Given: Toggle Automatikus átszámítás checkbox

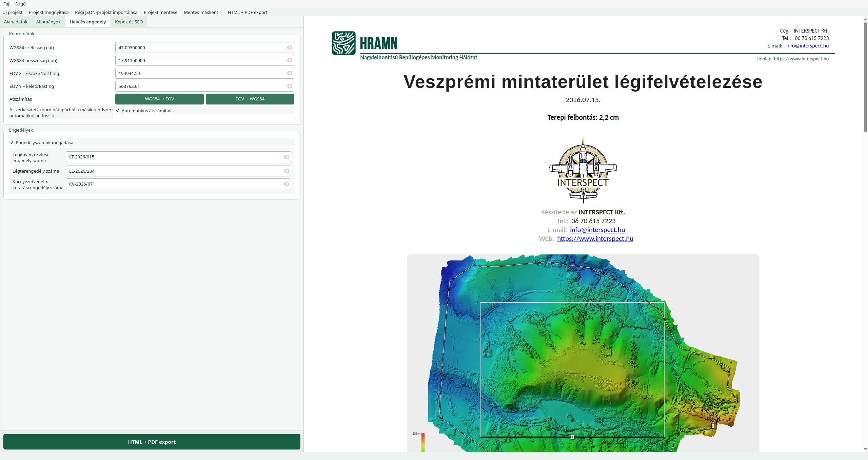Looking at the screenshot, I should 118,111.
